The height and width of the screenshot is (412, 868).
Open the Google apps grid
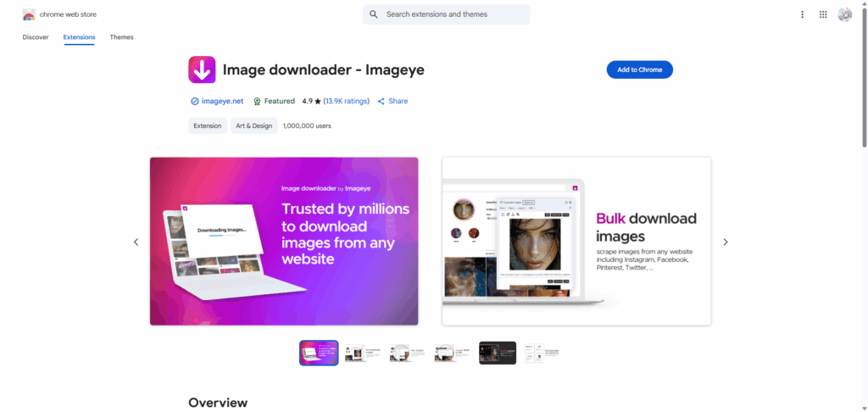[823, 14]
